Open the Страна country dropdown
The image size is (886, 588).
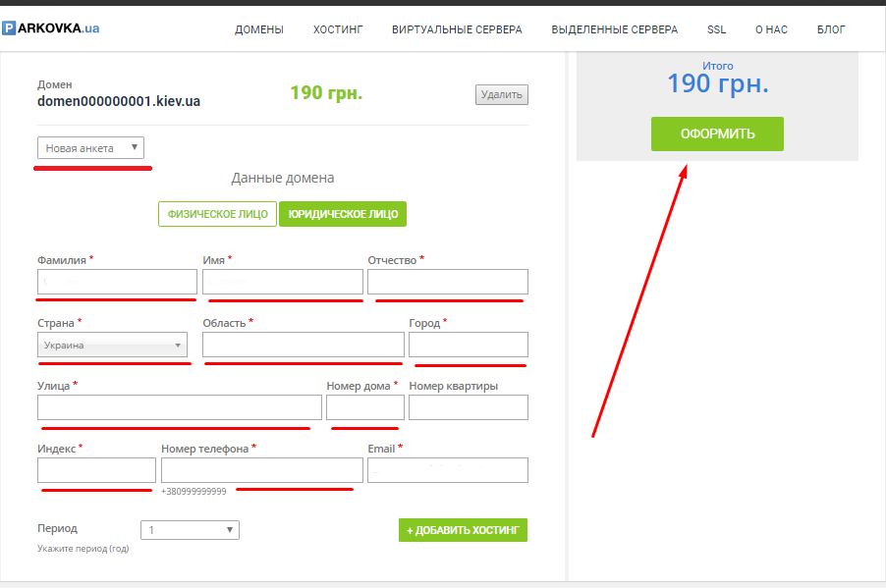coord(113,345)
